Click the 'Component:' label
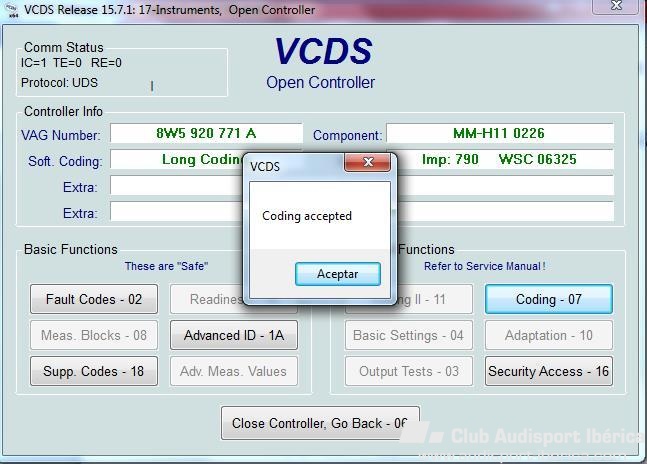 point(347,135)
